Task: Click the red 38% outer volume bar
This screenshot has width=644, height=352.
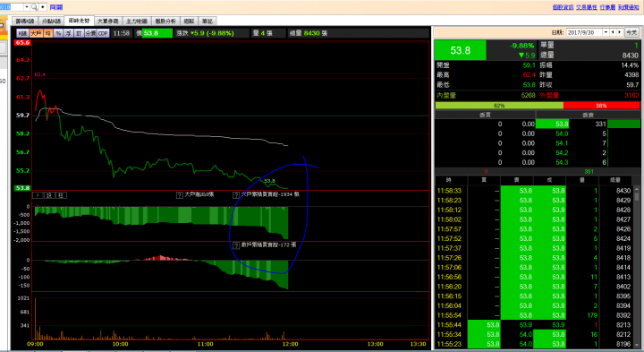Action: point(601,106)
